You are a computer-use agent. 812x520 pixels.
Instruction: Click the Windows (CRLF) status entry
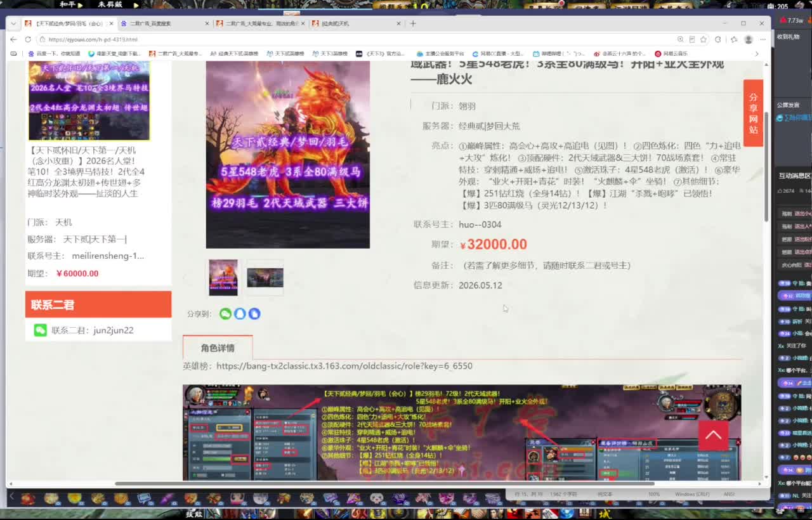click(x=692, y=494)
